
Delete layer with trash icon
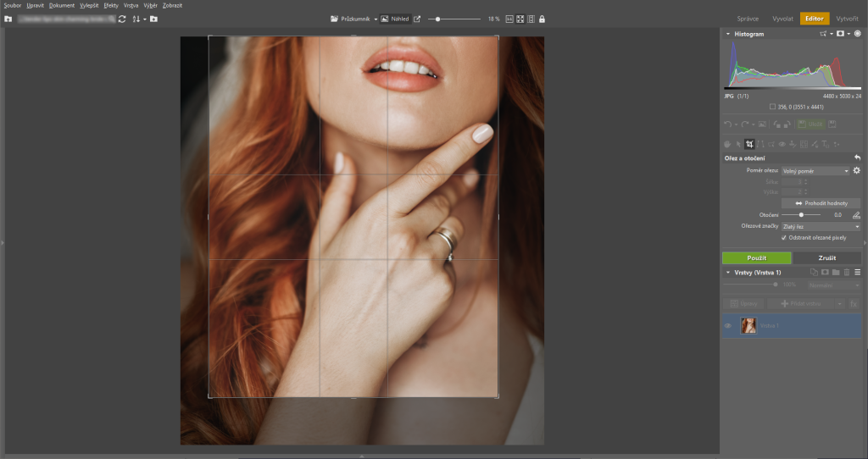(x=847, y=272)
